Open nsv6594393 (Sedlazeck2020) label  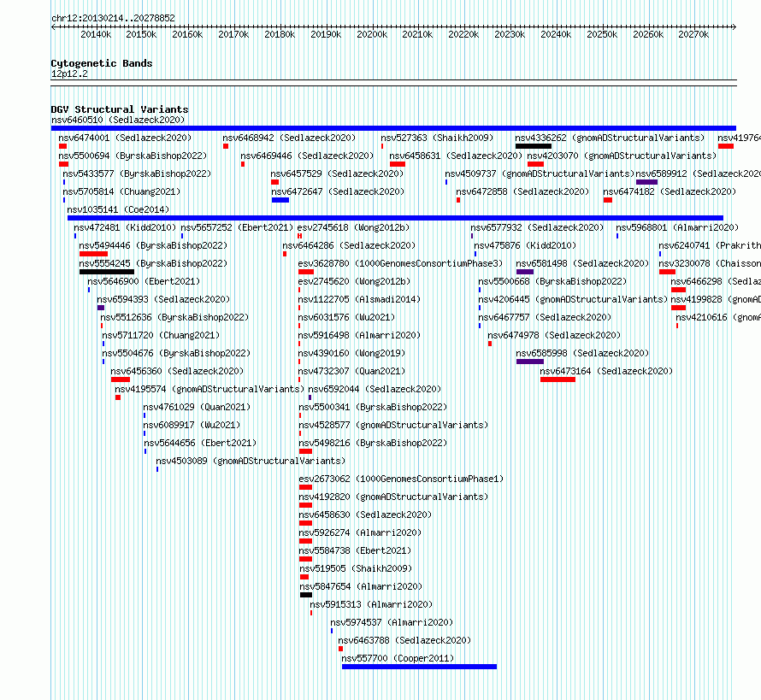(x=163, y=299)
